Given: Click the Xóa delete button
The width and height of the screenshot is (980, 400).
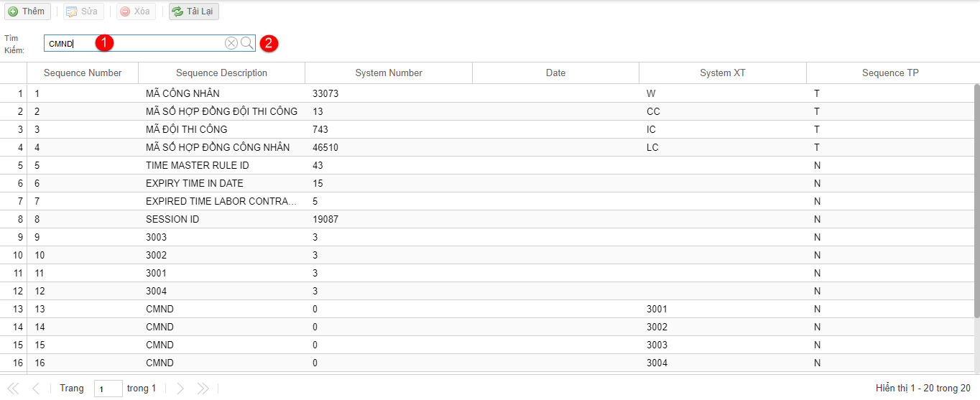Looking at the screenshot, I should (135, 11).
